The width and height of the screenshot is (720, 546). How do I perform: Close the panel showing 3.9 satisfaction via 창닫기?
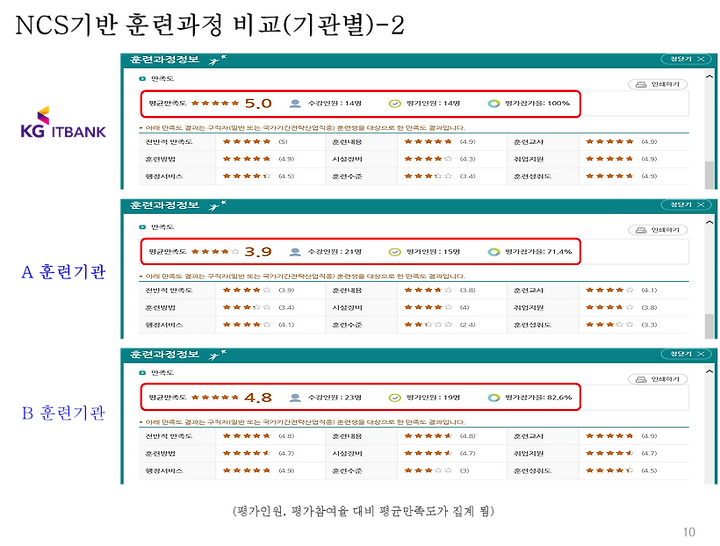pos(686,205)
